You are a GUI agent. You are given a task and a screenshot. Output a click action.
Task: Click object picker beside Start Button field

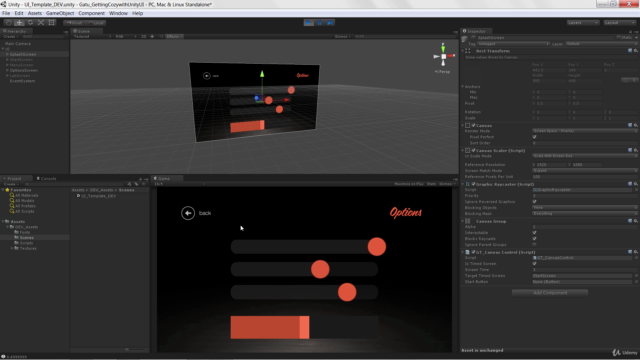click(636, 282)
